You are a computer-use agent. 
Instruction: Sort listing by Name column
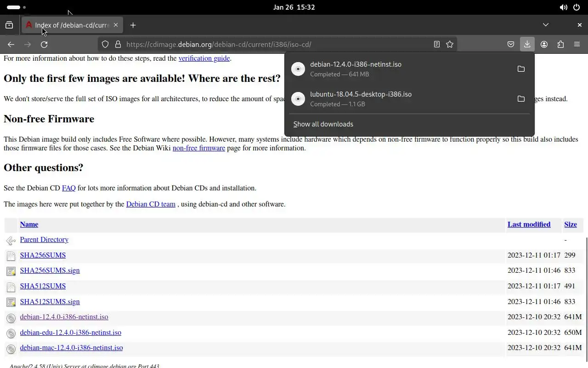click(x=29, y=224)
